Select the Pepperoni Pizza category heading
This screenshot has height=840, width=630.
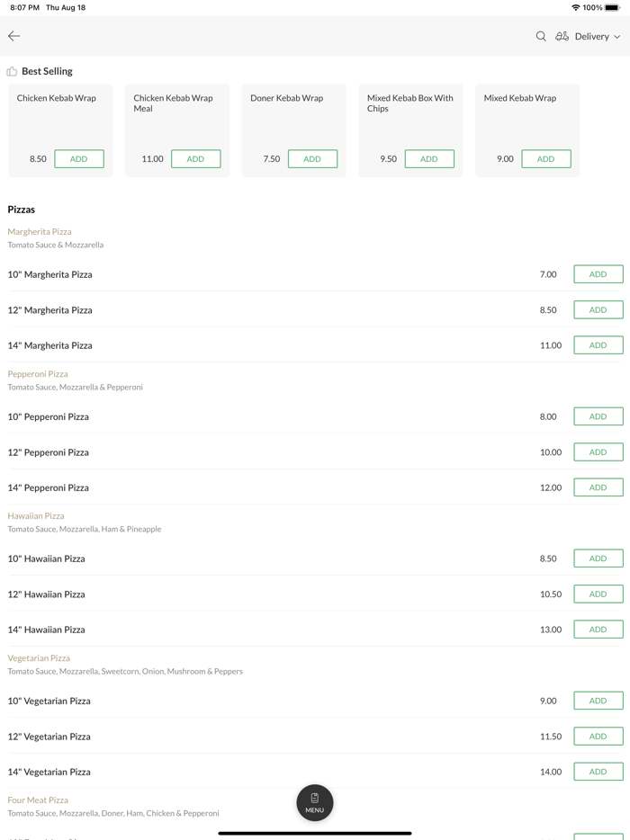[x=38, y=374]
